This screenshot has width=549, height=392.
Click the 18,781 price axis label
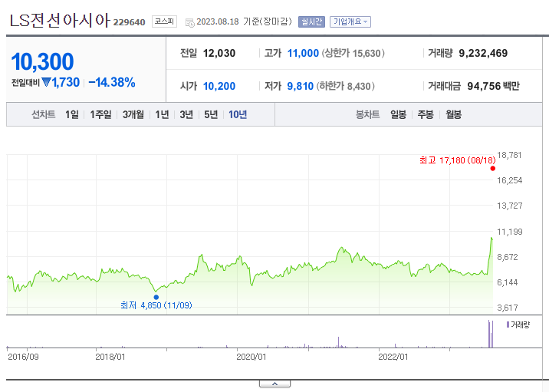pyautogui.click(x=509, y=155)
